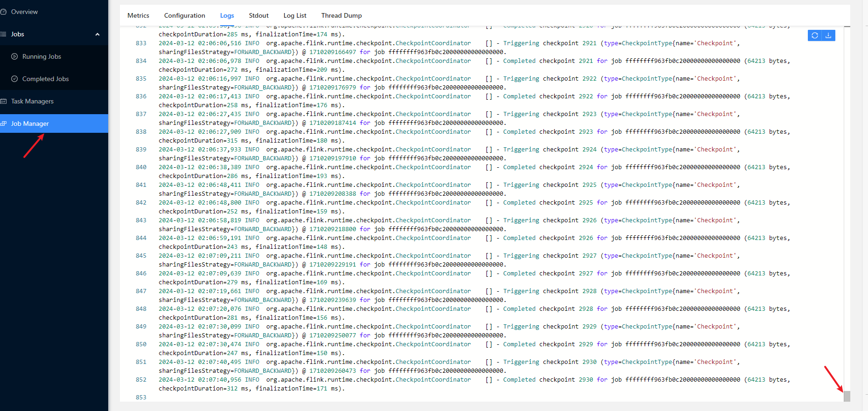Click the Task Managers schedule icon
The image size is (868, 411).
(x=3, y=101)
